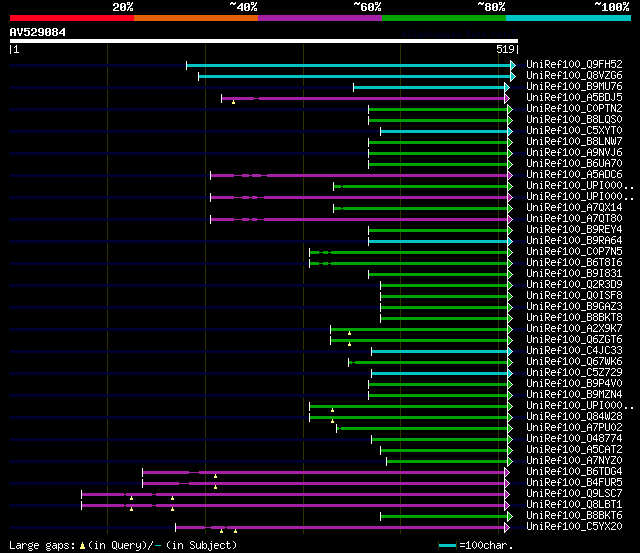Screen dimensions: 640x553
Task: Select the UniRef100_B9REY4 label
Action: coord(574,230)
